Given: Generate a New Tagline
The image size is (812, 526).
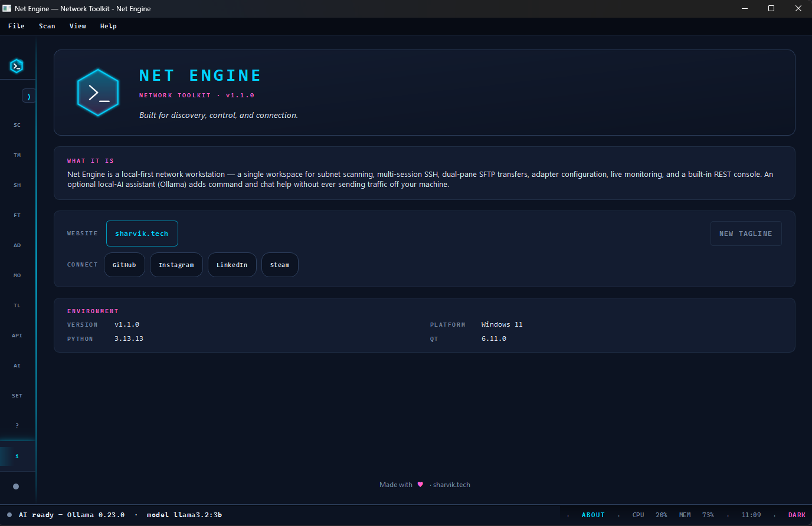Looking at the screenshot, I should tap(746, 234).
